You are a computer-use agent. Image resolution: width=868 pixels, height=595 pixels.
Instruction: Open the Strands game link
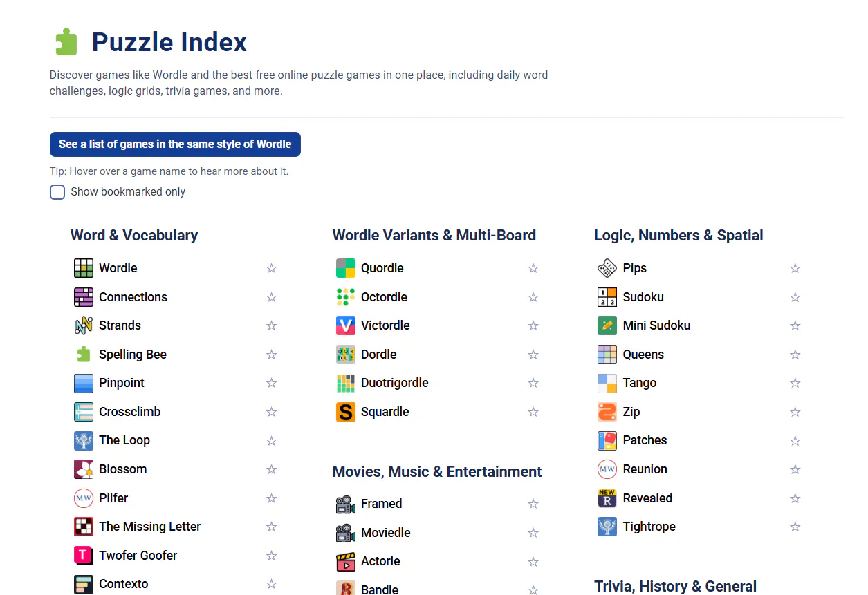tap(120, 325)
